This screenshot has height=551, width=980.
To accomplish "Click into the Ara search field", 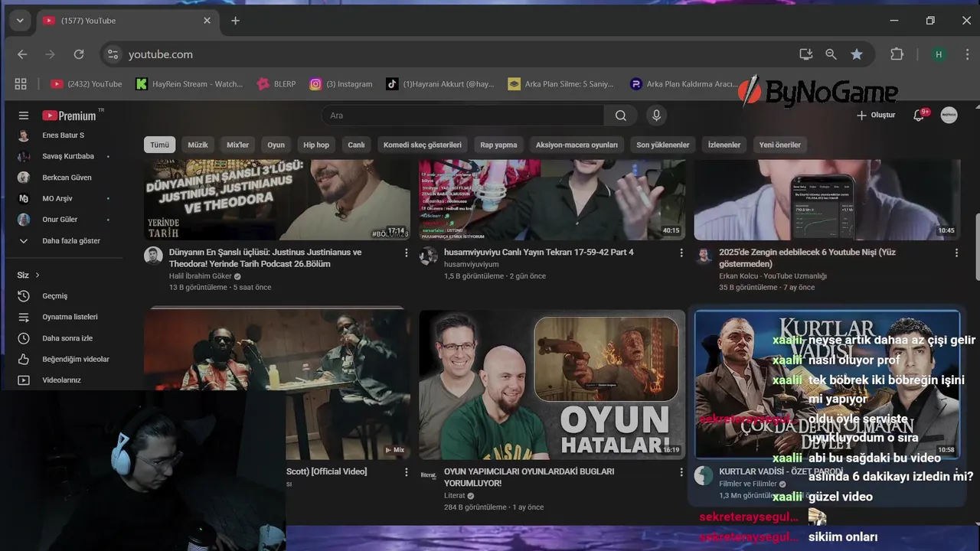I will pyautogui.click(x=463, y=116).
